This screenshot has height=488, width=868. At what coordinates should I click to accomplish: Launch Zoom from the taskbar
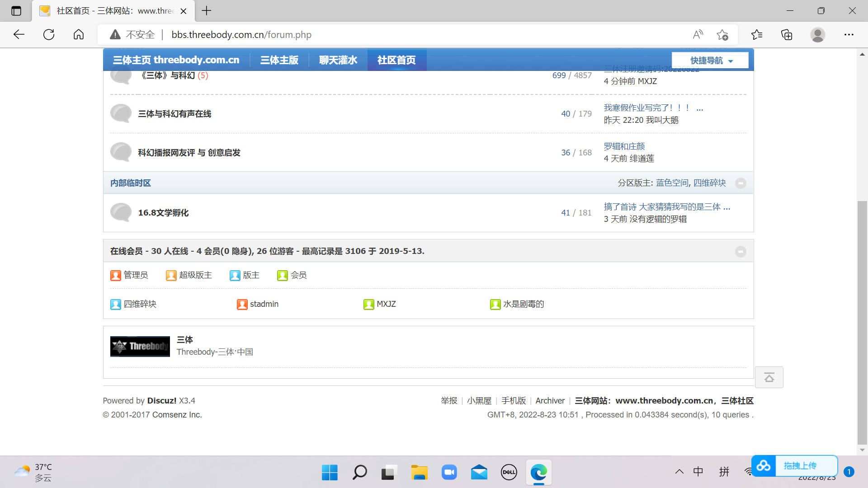click(449, 473)
